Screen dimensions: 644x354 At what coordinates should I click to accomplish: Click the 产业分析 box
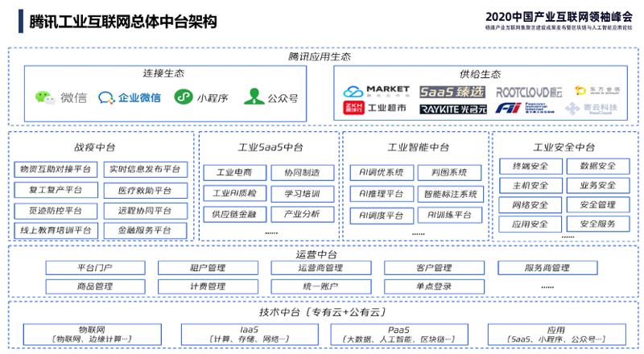[303, 214]
